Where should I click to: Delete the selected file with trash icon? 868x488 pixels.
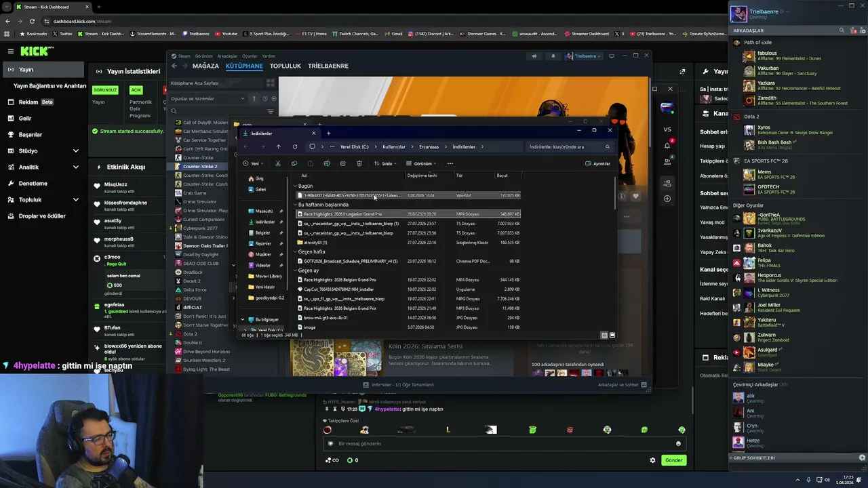(359, 163)
